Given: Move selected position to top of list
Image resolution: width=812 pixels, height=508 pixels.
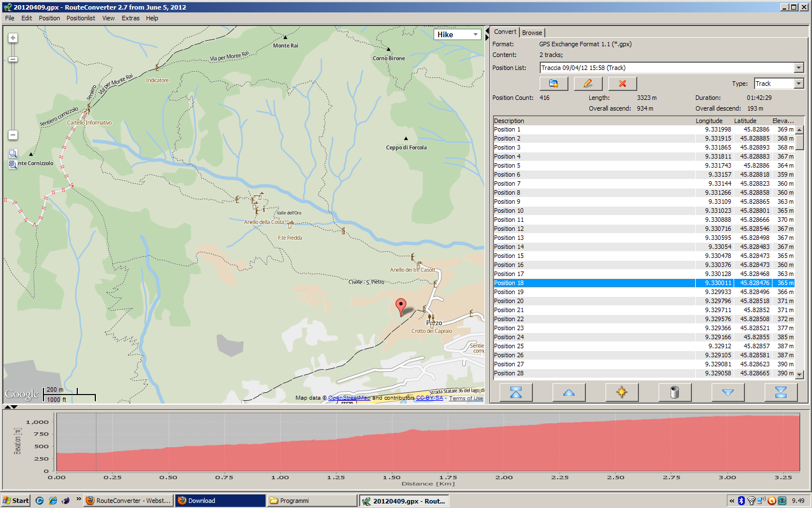Looking at the screenshot, I should [x=515, y=392].
